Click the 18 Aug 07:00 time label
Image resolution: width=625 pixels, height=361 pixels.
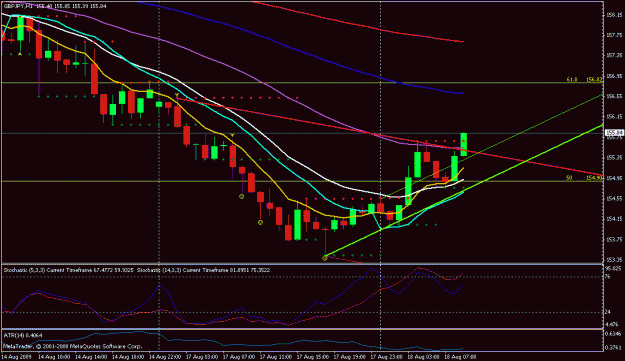(460, 356)
